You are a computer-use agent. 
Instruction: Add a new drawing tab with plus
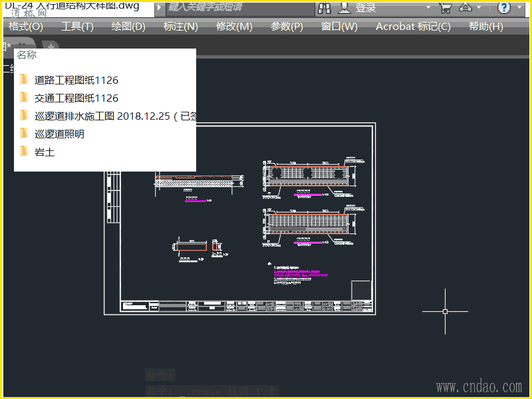click(51, 47)
